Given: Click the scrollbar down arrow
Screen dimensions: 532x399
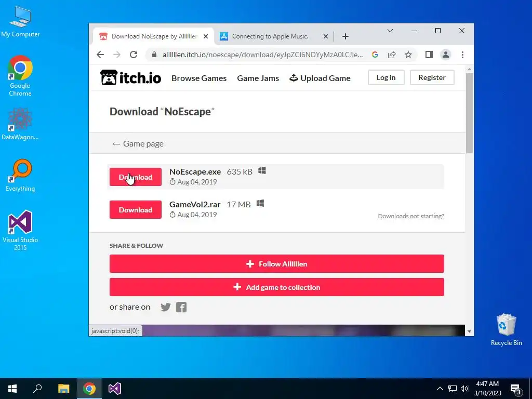Looking at the screenshot, I should tap(469, 331).
